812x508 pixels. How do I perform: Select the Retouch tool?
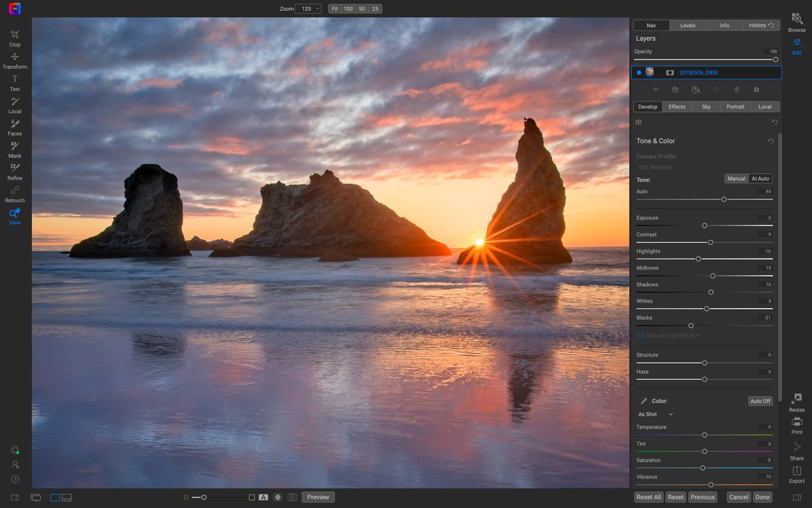tap(14, 194)
